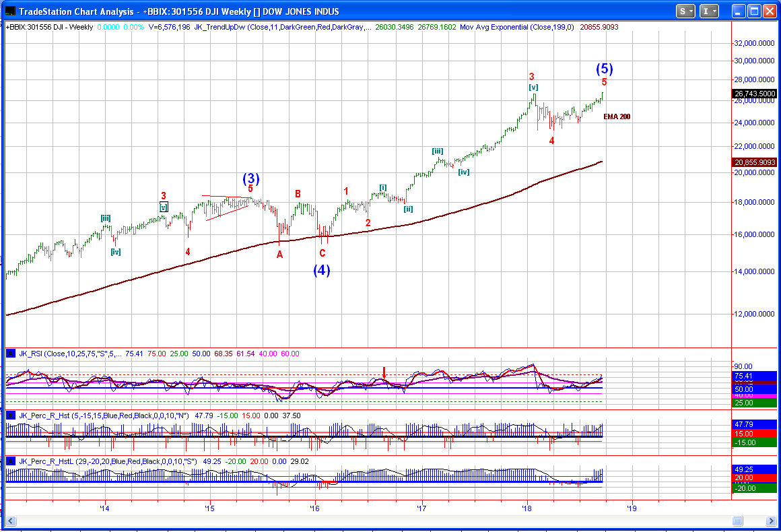Select the red 'A' wave label under the 2015 low

click(279, 255)
